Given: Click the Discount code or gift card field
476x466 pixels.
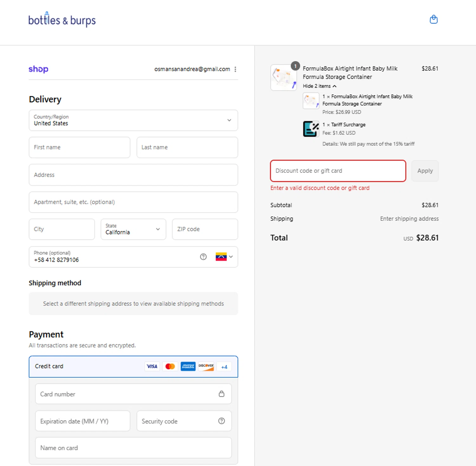Looking at the screenshot, I should pos(338,171).
